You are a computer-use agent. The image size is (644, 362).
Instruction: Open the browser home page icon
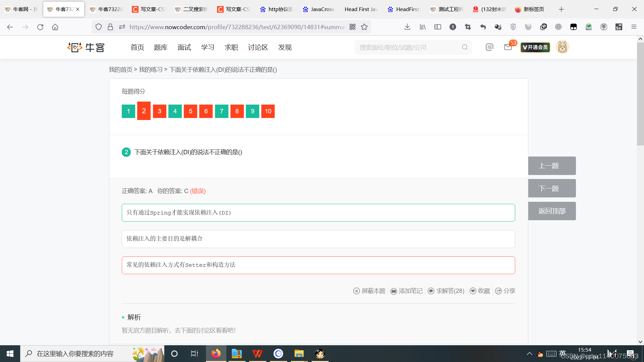coord(55,27)
